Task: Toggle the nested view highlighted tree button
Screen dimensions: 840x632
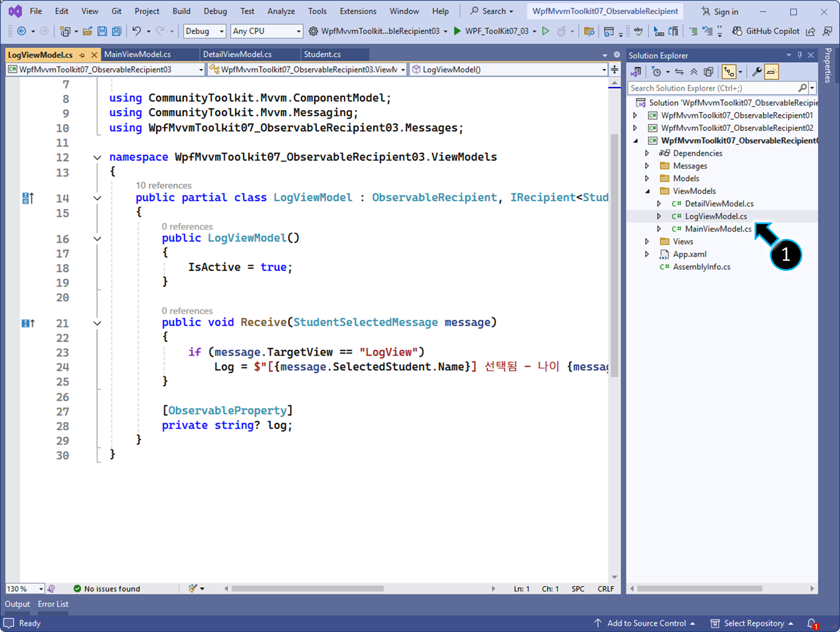Action: tap(729, 72)
